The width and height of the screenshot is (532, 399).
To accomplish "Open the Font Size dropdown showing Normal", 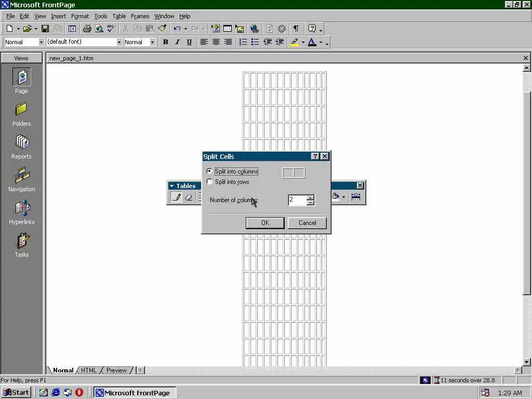I will [152, 42].
